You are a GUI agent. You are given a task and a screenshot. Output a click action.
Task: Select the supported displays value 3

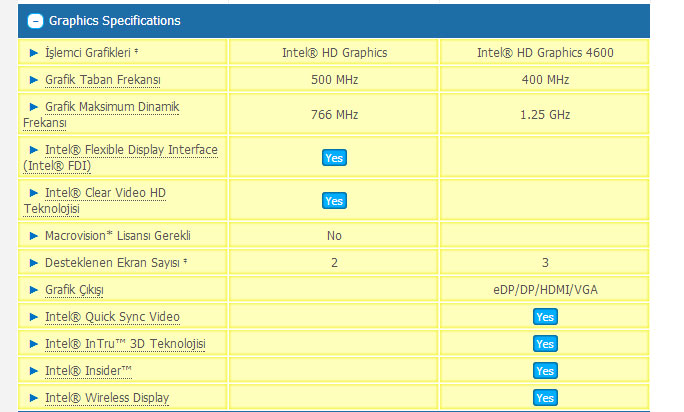pyautogui.click(x=545, y=263)
